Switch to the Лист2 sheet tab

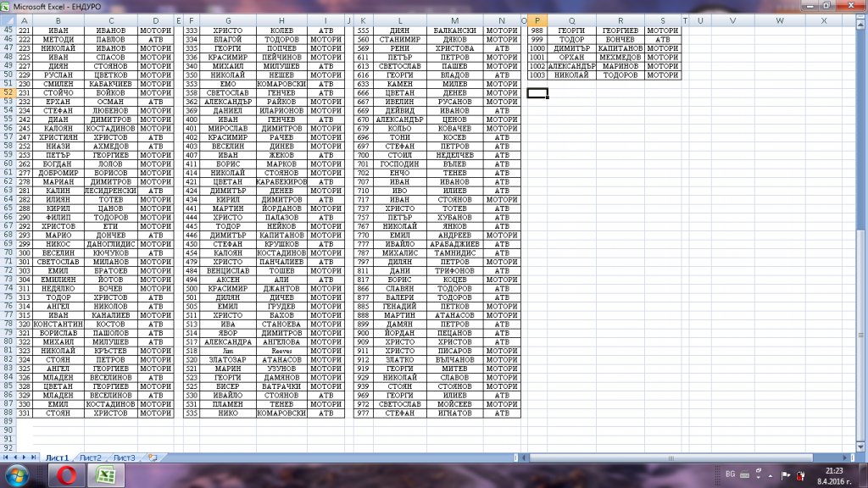[x=90, y=457]
